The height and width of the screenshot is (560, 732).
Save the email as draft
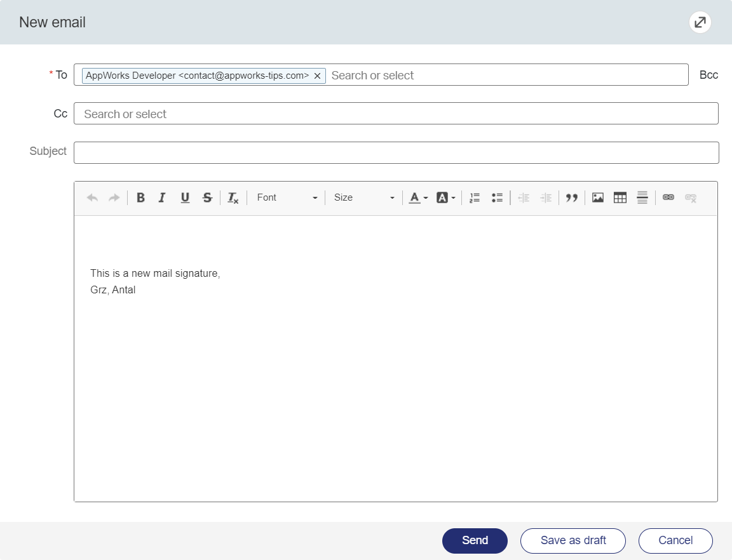573,540
